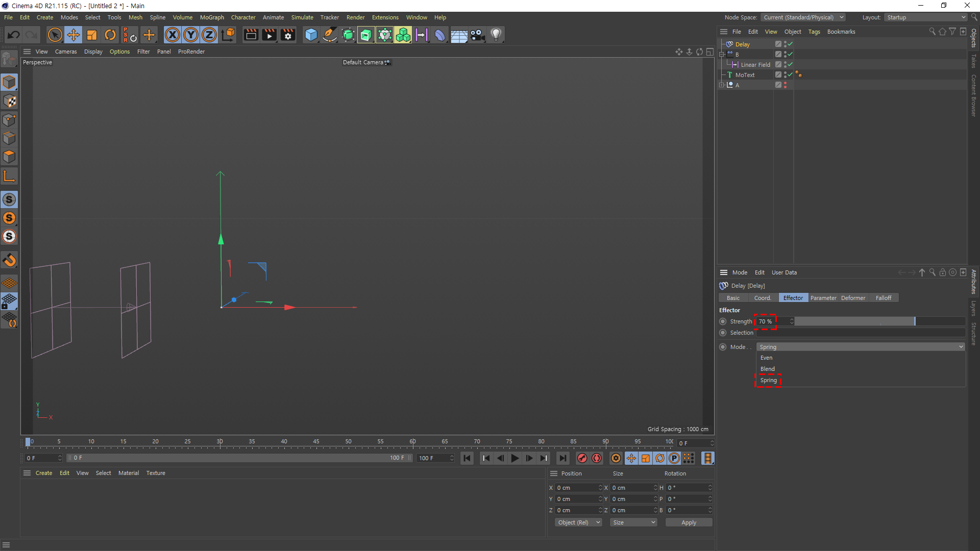The width and height of the screenshot is (980, 551).
Task: Toggle MoText enabled checkmark
Action: pyautogui.click(x=790, y=74)
